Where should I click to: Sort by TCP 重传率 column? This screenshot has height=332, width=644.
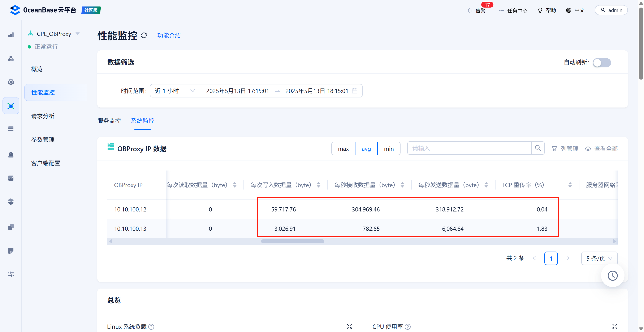click(x=570, y=185)
